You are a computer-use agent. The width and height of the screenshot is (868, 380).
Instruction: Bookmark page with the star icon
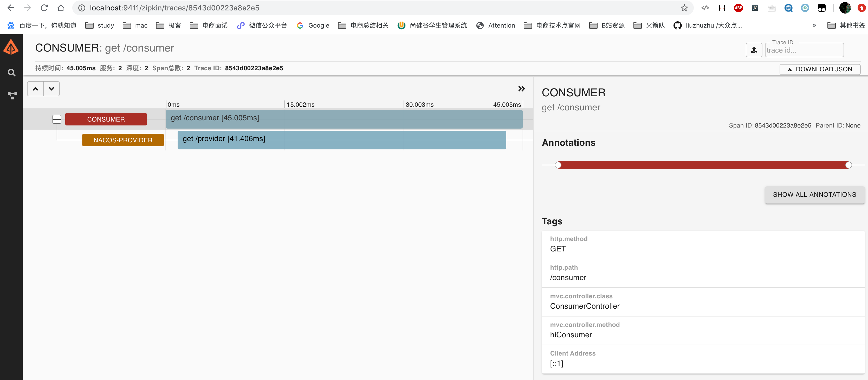[x=684, y=8]
